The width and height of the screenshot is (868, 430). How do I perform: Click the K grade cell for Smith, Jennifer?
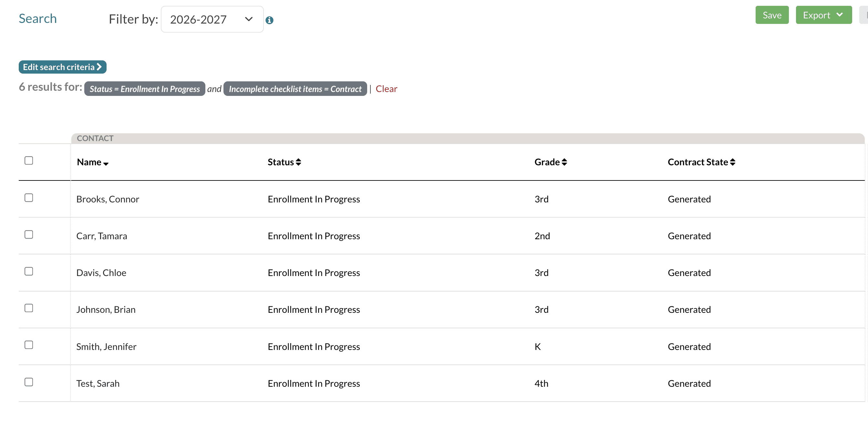(537, 347)
